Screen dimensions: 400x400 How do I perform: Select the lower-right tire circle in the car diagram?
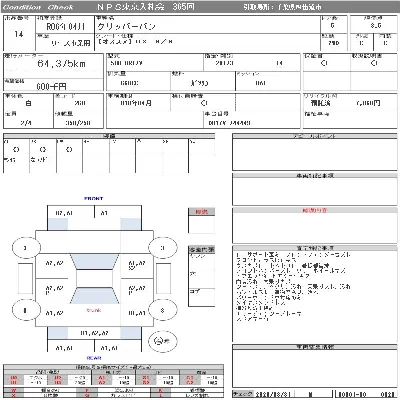[x=162, y=310]
